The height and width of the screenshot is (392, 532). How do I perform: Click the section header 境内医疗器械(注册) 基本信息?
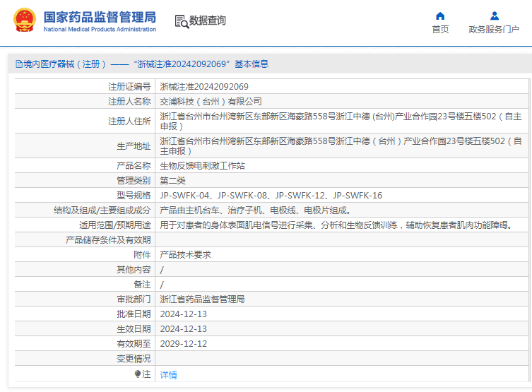142,64
